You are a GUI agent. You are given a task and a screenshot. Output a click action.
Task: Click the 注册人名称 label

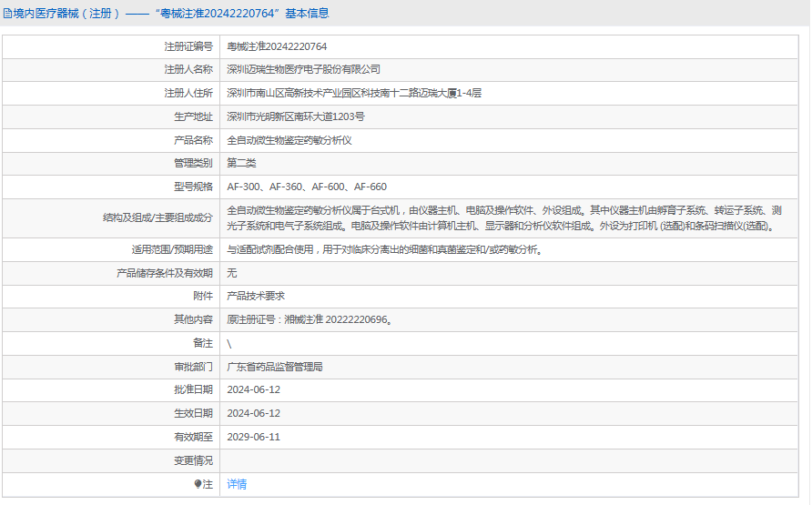188,69
